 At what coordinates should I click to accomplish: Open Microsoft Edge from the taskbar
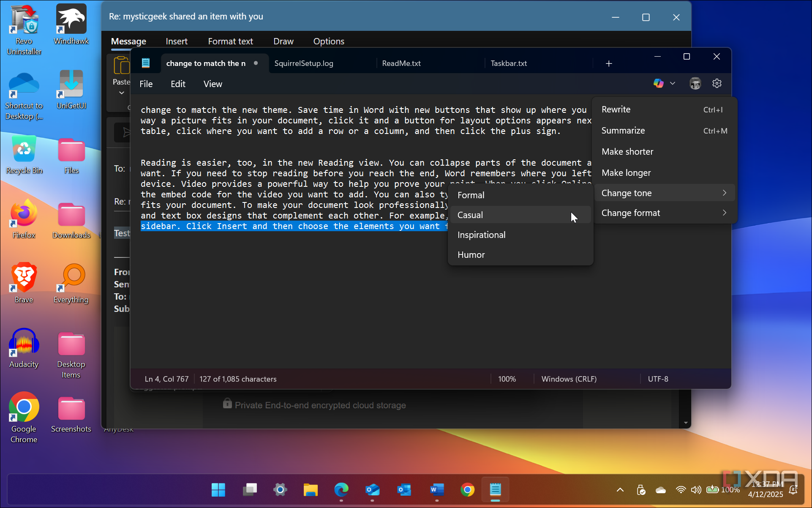click(341, 490)
